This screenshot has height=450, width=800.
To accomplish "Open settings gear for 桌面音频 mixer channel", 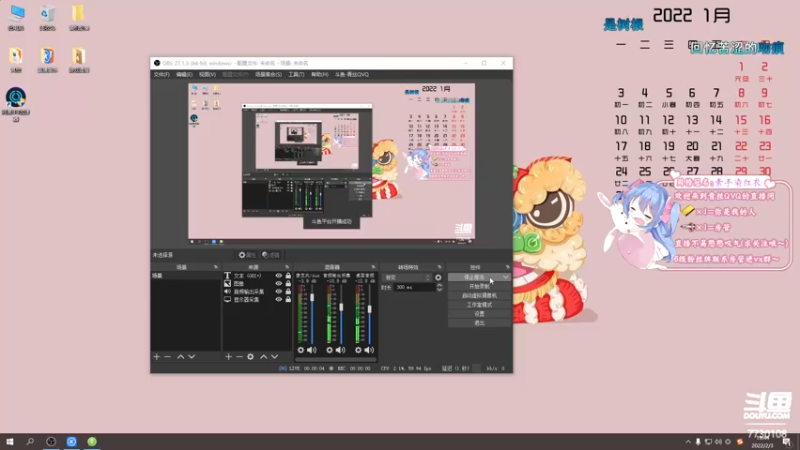I will (x=358, y=350).
